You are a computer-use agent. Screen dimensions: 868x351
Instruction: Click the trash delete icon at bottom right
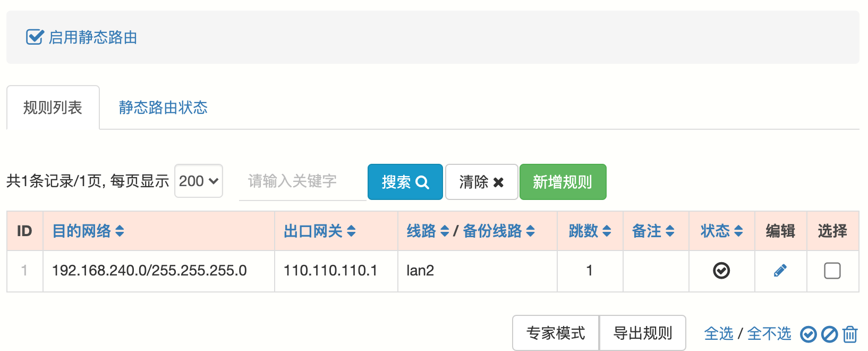[850, 334]
